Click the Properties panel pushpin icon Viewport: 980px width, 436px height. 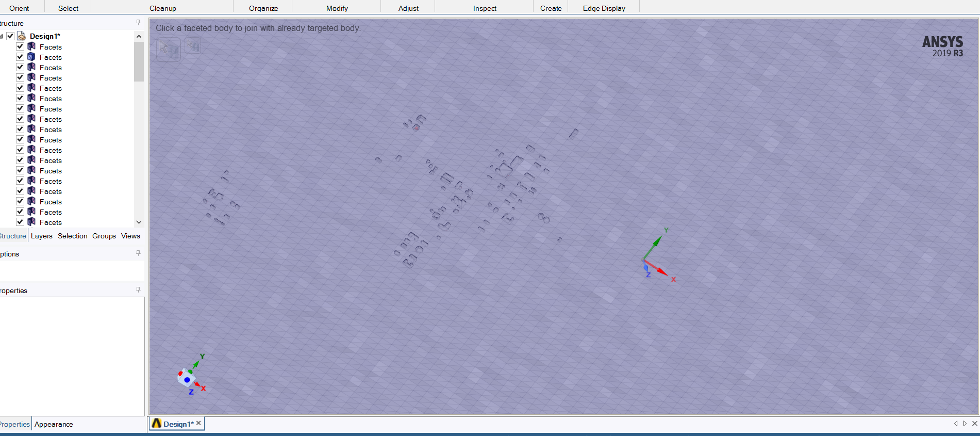(x=138, y=289)
